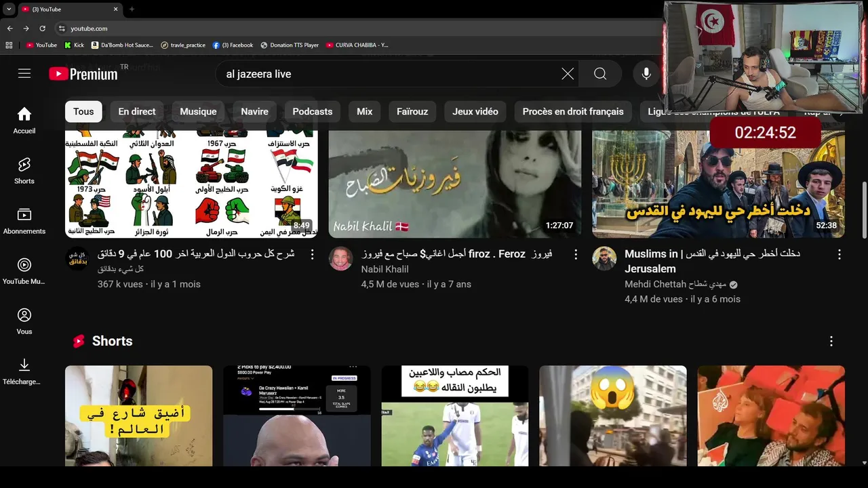The height and width of the screenshot is (488, 868).
Task: Open the Muslims in Jerusalem video title
Action: point(712,261)
